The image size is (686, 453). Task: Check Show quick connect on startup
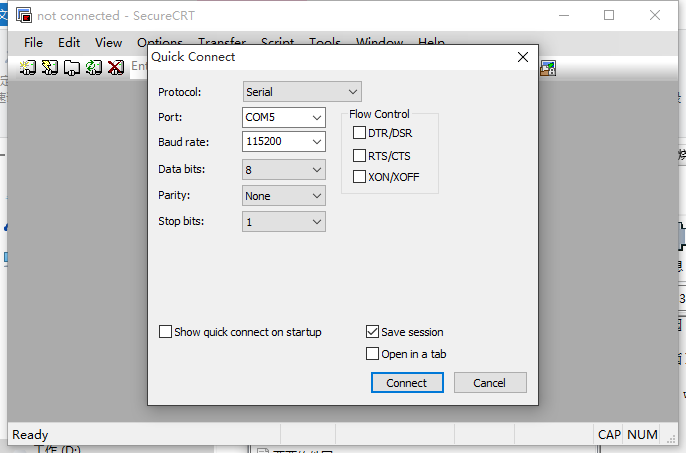tap(165, 332)
